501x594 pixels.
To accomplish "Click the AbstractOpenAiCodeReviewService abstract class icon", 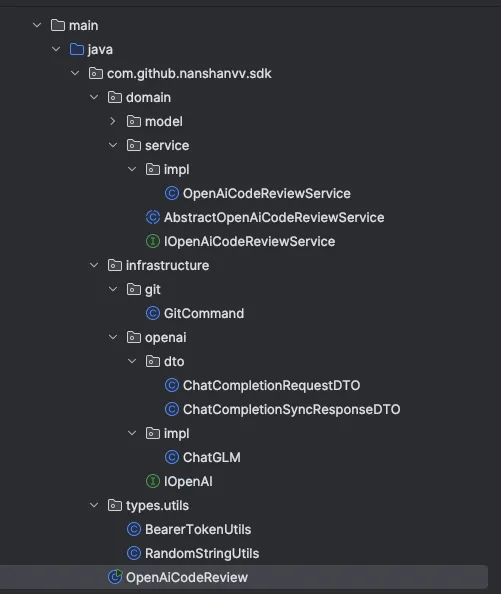I will click(x=153, y=217).
